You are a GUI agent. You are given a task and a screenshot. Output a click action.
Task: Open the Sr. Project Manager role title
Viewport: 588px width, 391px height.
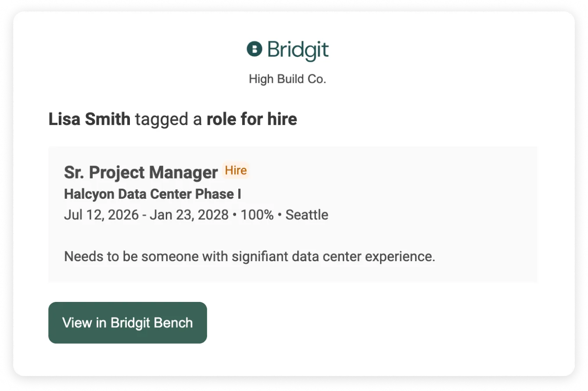[141, 172]
